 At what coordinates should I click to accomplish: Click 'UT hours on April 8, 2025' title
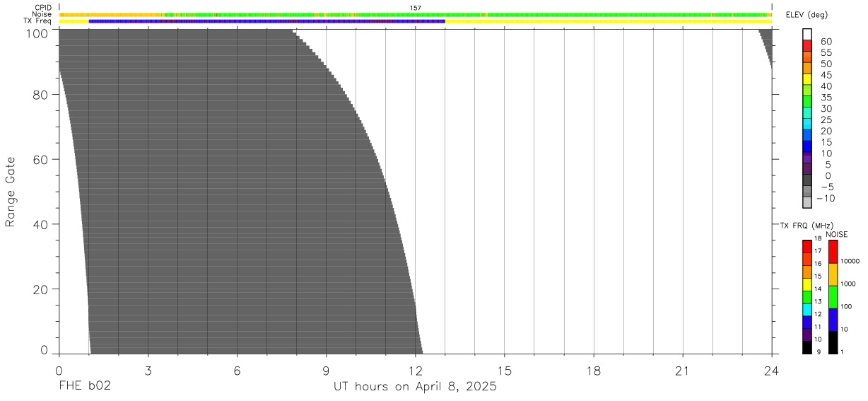pyautogui.click(x=415, y=387)
